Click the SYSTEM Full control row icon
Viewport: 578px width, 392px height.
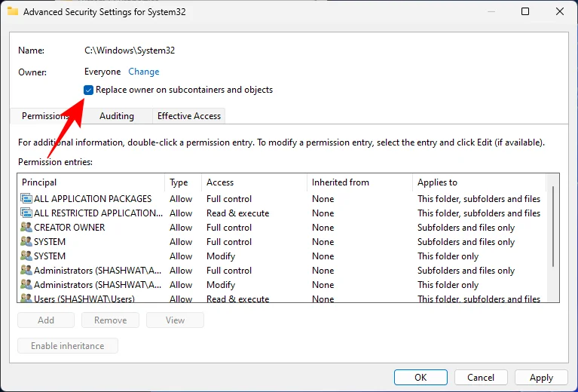tap(26, 242)
